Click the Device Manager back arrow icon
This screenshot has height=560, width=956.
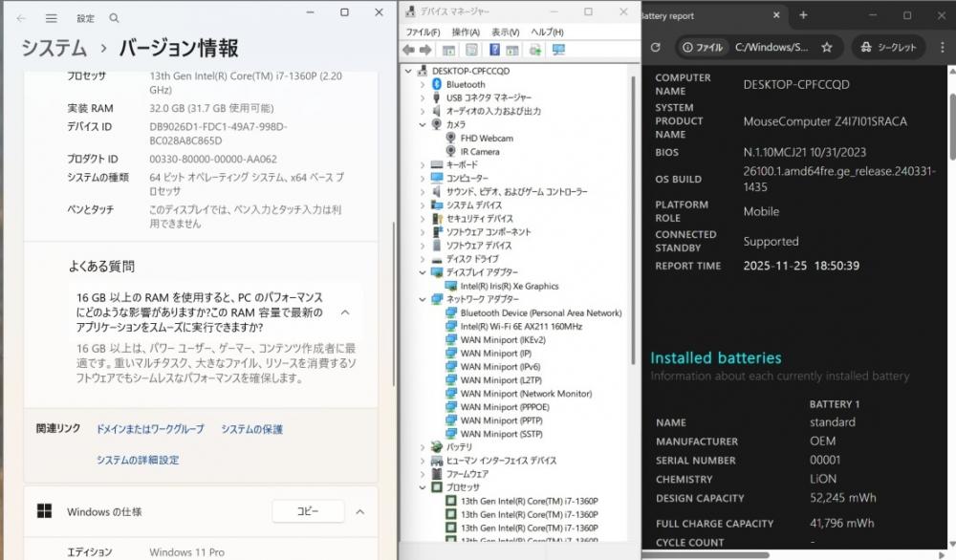[x=409, y=50]
